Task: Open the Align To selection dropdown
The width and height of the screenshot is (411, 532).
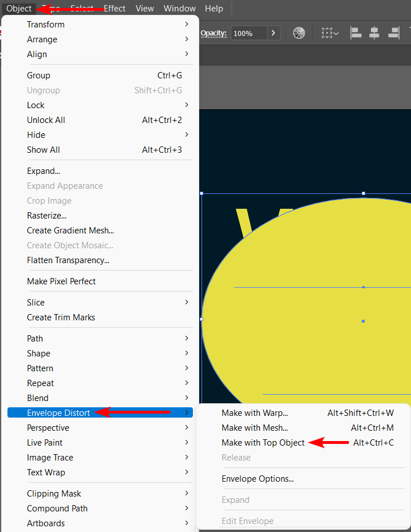Action: 330,33
